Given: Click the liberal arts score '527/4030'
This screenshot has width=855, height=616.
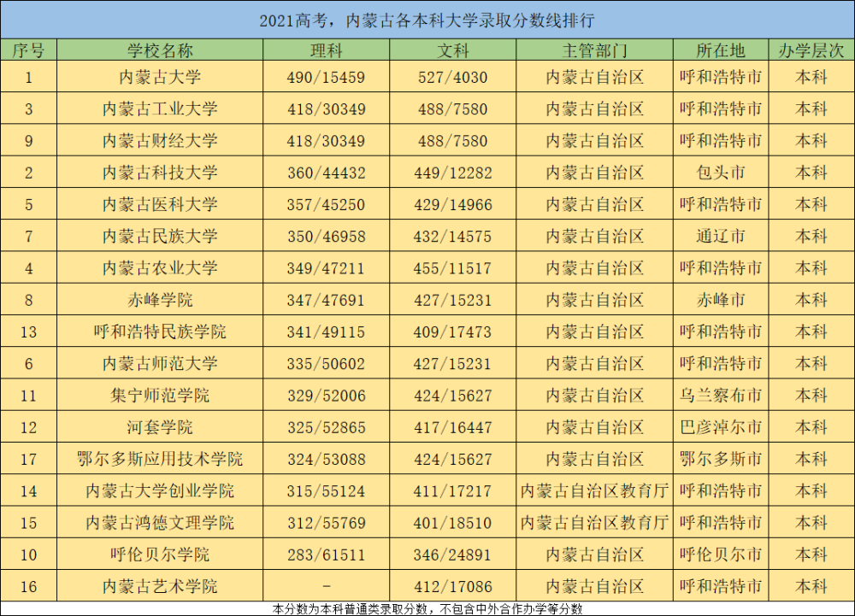Looking at the screenshot, I should click(452, 78).
